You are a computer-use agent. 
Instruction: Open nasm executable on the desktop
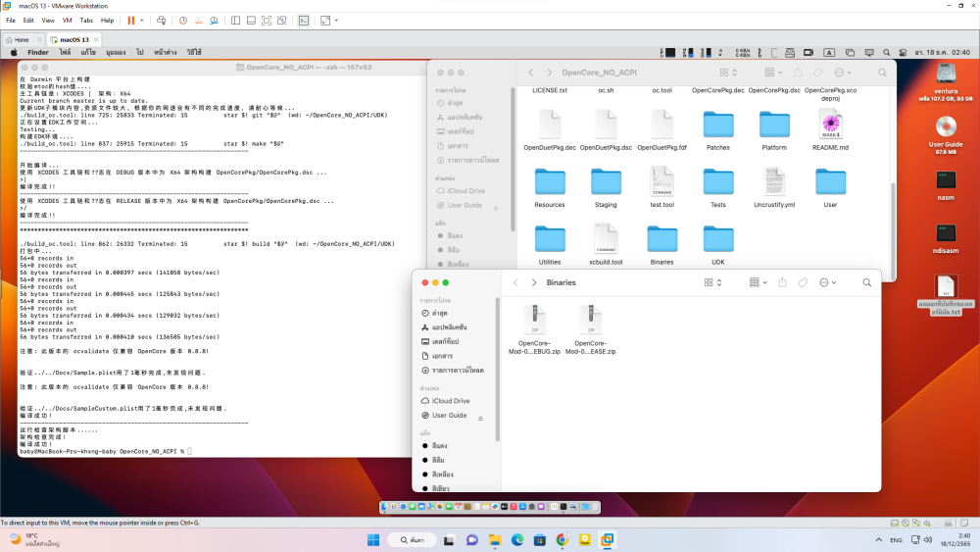click(x=946, y=185)
